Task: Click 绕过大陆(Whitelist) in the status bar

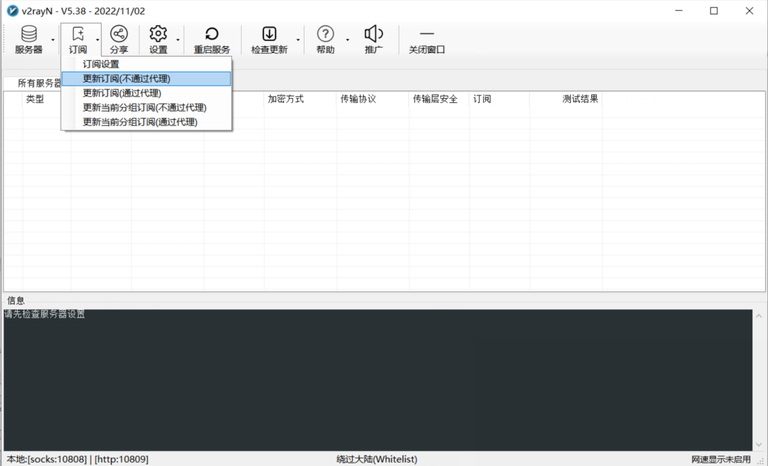Action: 376,459
